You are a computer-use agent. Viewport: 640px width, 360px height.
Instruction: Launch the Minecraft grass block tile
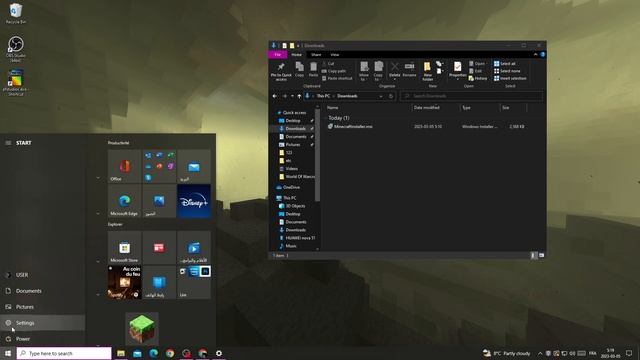[x=142, y=329]
